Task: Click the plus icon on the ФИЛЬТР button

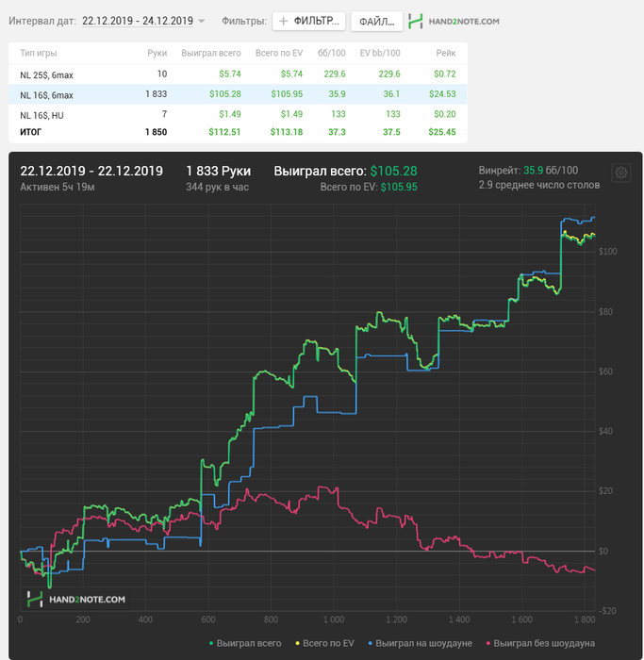Action: (283, 21)
